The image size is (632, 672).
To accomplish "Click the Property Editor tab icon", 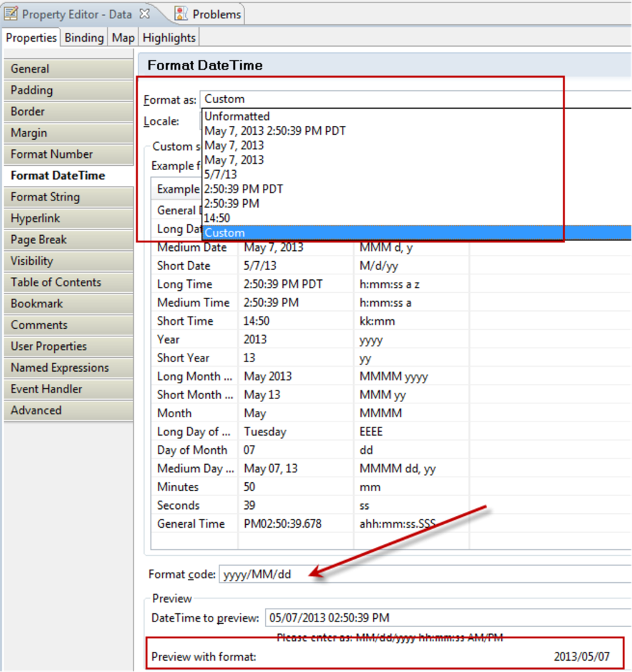I will (x=11, y=14).
